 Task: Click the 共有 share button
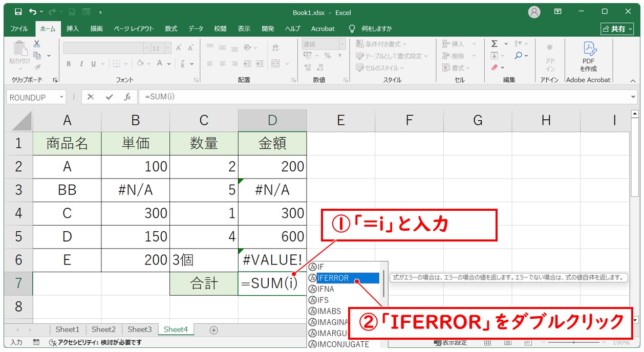[617, 29]
